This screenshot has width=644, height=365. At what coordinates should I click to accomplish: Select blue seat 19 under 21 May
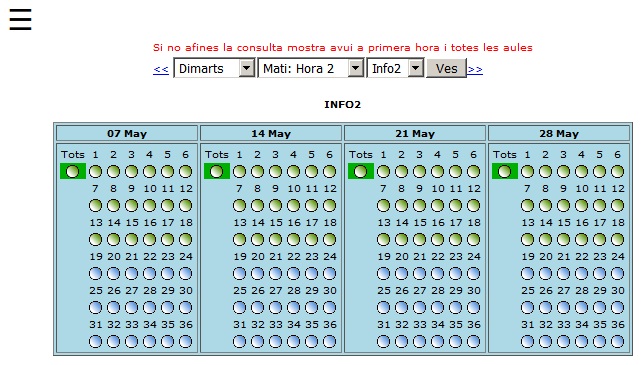pos(383,273)
